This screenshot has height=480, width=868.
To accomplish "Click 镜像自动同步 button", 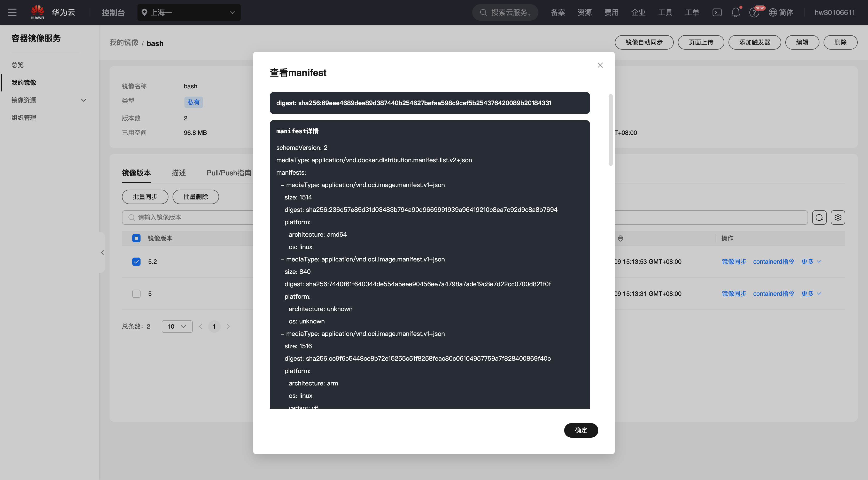I will (x=644, y=42).
